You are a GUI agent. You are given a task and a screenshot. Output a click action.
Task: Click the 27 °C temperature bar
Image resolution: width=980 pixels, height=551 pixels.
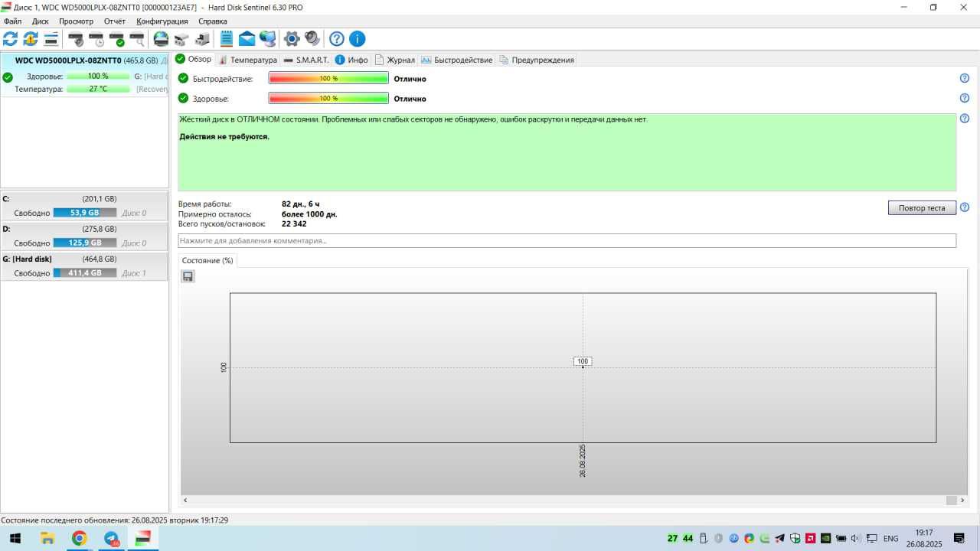98,89
